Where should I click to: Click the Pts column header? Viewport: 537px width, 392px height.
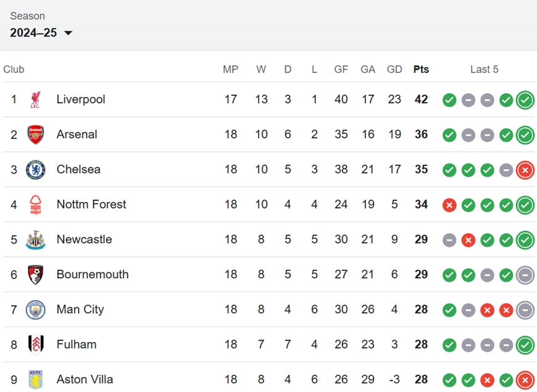(x=421, y=69)
